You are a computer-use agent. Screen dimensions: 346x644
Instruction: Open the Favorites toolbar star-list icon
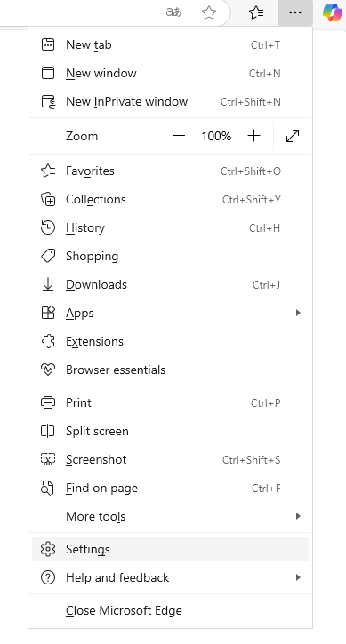click(256, 12)
